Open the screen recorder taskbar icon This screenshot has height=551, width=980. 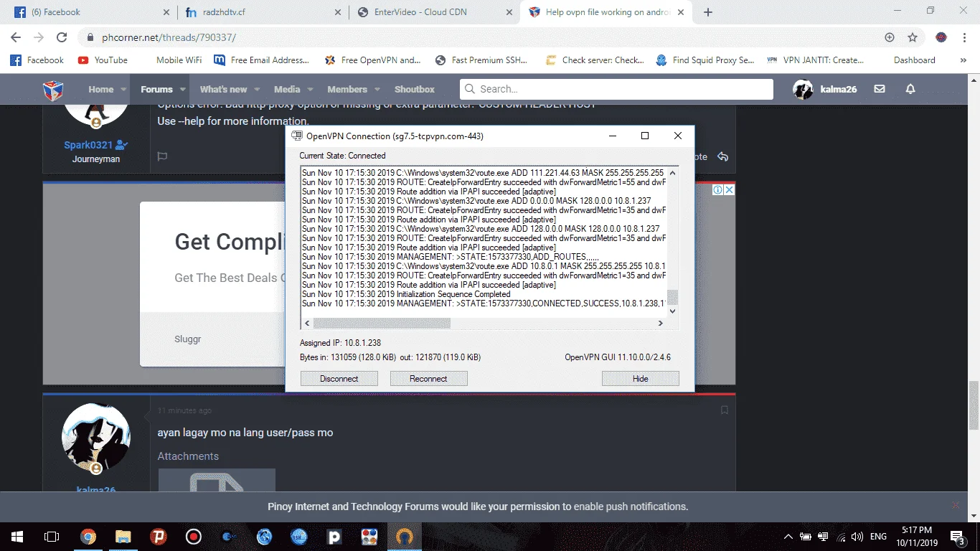[x=193, y=537]
